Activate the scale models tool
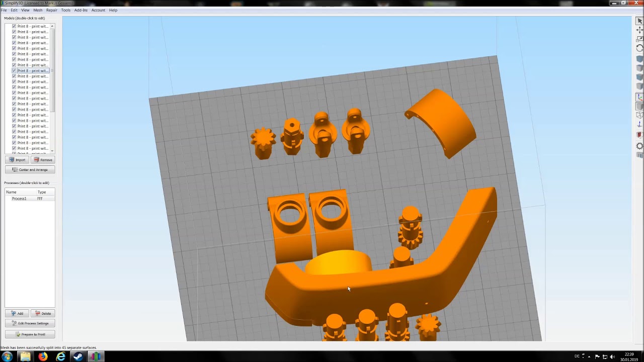The width and height of the screenshot is (644, 362). [639, 39]
